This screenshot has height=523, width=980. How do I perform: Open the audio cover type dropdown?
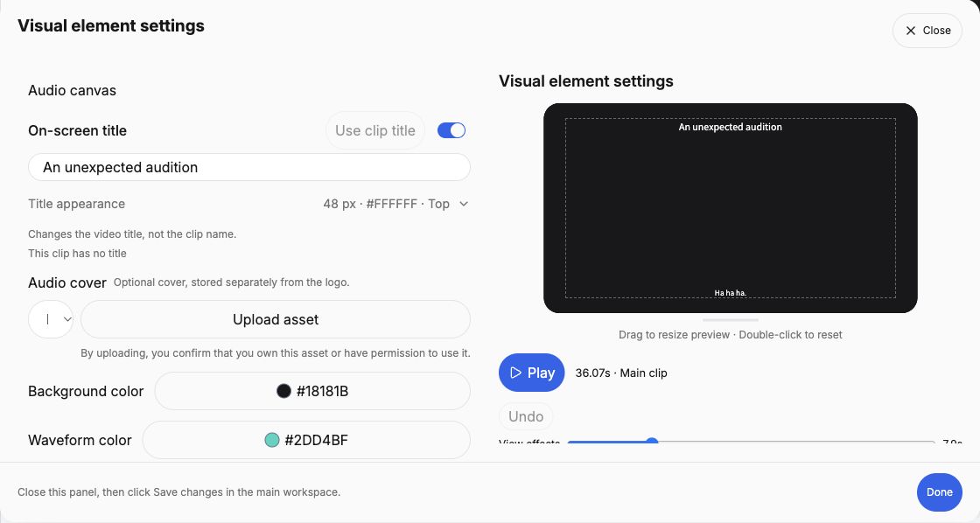pyautogui.click(x=51, y=319)
